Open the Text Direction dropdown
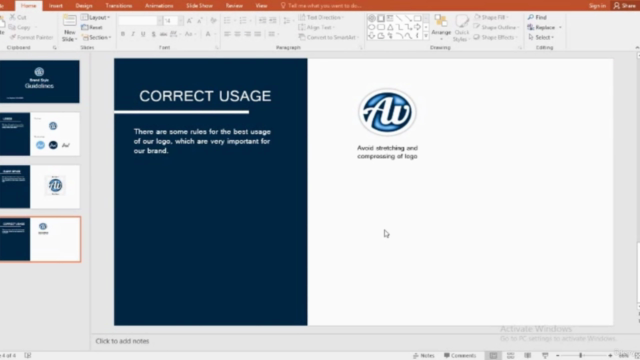 tap(321, 18)
